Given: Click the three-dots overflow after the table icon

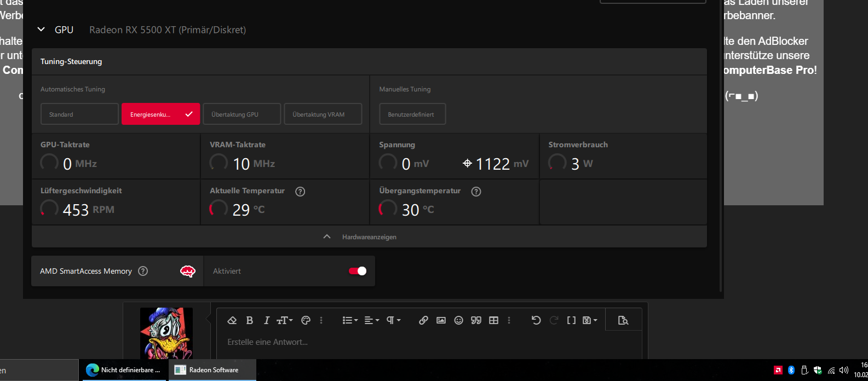Looking at the screenshot, I should point(509,320).
